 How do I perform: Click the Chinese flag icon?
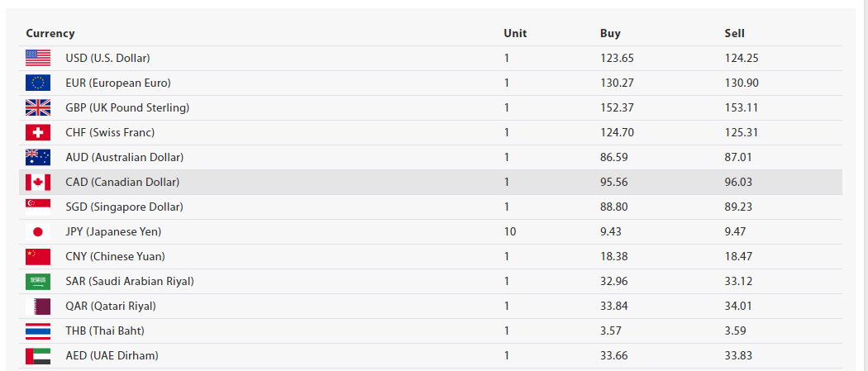(x=38, y=256)
